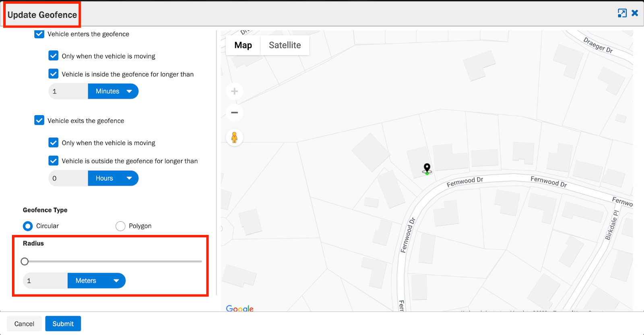Open the Minutes unit dropdown
Image resolution: width=644 pixels, height=335 pixels.
point(113,91)
